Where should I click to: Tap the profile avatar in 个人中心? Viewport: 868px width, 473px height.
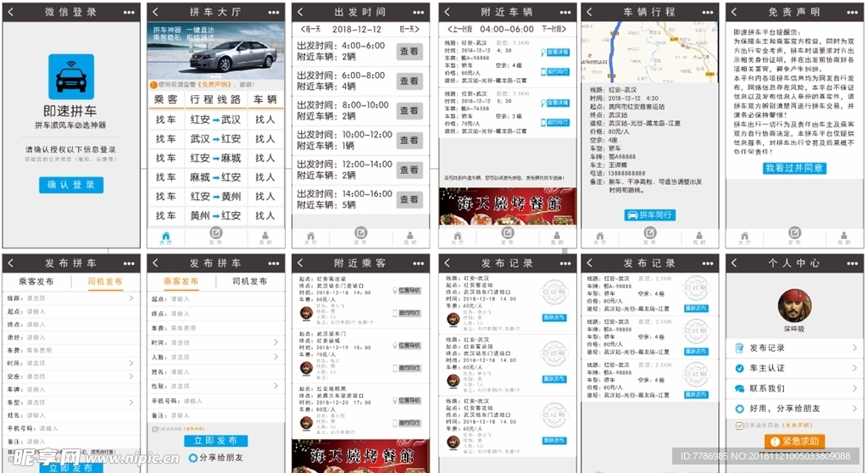[x=794, y=305]
